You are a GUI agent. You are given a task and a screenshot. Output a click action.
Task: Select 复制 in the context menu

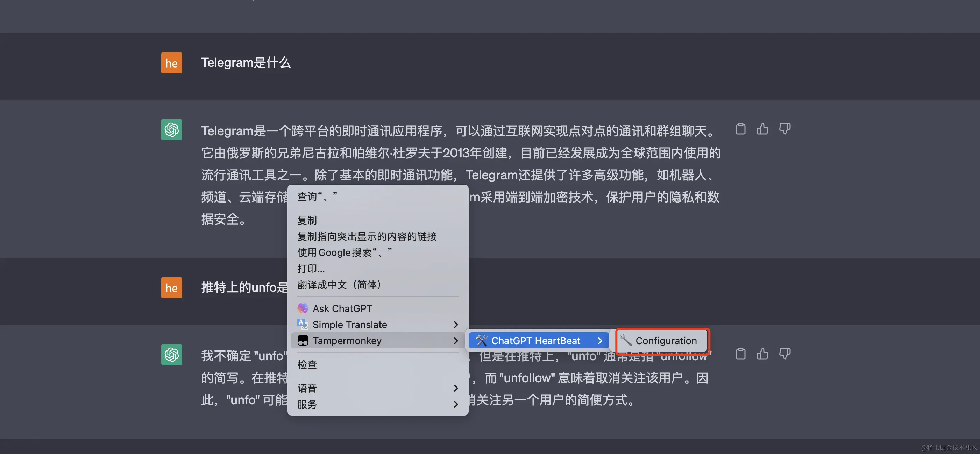307,220
